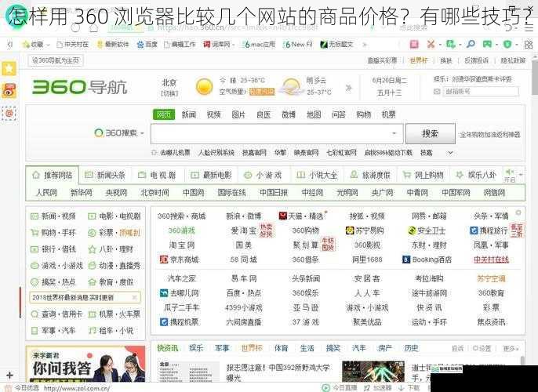Open the star favorites panel in left sidebar
538x392 pixels.
pyautogui.click(x=9, y=69)
